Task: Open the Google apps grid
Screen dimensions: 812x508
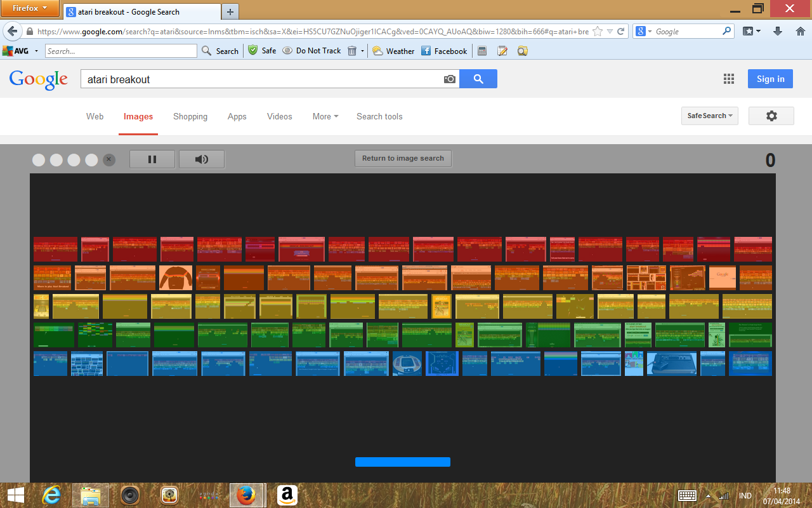Action: point(729,79)
